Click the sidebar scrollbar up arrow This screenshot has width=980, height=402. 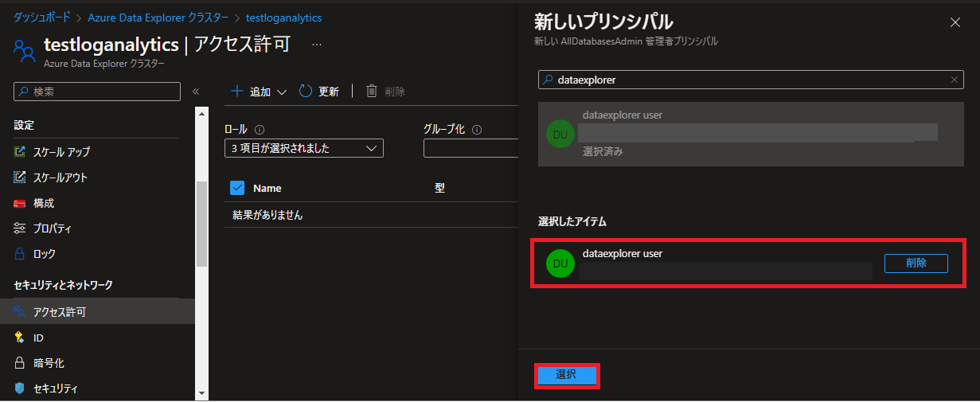[x=201, y=114]
